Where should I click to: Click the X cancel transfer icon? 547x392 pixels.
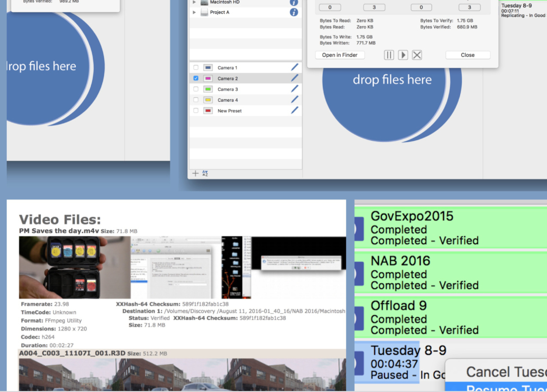pos(417,55)
